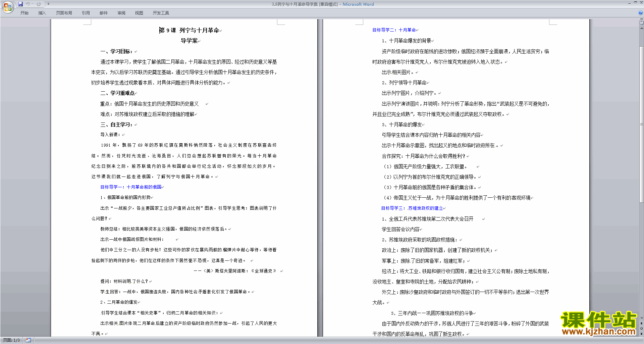The image size is (644, 344).
Task: Switch to the 审阅 ribbon tab
Action: tap(121, 13)
